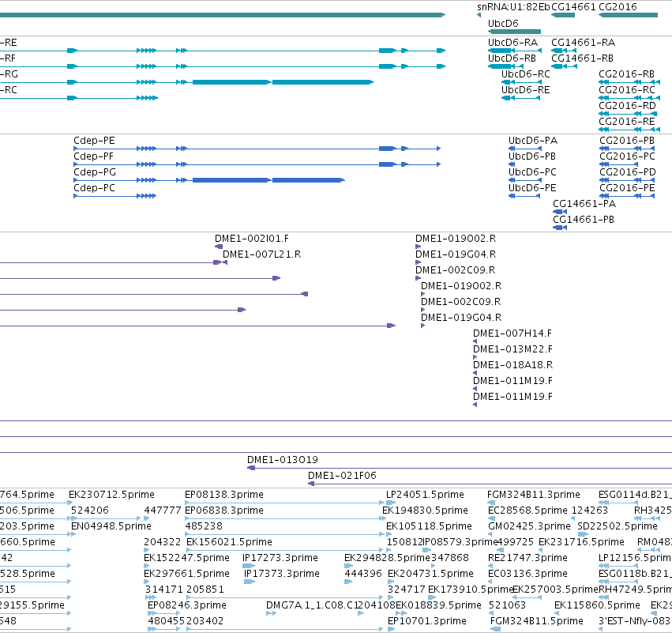
Task: Select the CG2016 gene label in top track
Action: [x=618, y=7]
